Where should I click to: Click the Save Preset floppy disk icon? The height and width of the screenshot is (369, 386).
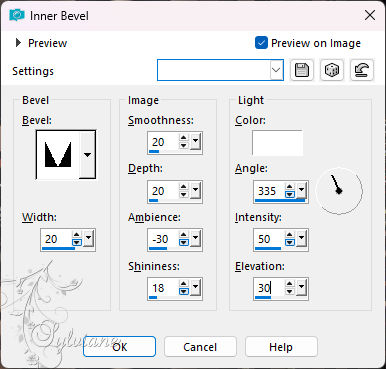click(x=302, y=70)
